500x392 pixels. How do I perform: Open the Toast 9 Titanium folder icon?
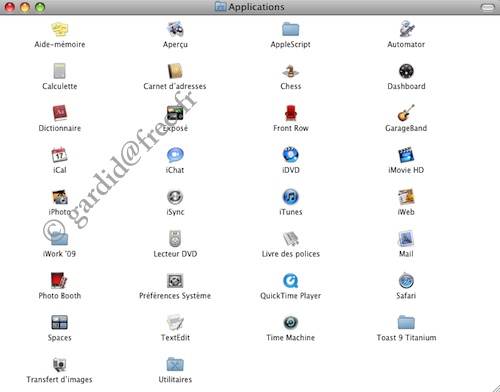pos(406,322)
